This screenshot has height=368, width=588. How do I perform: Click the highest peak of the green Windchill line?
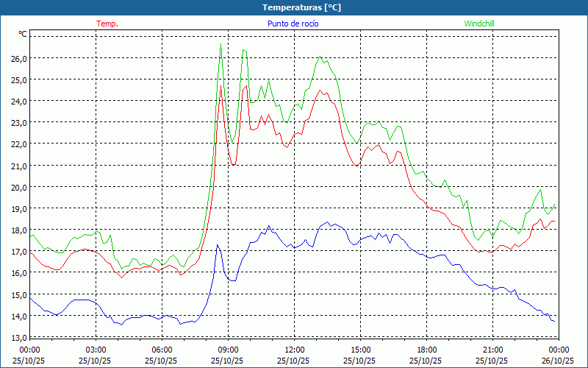pyautogui.click(x=220, y=44)
